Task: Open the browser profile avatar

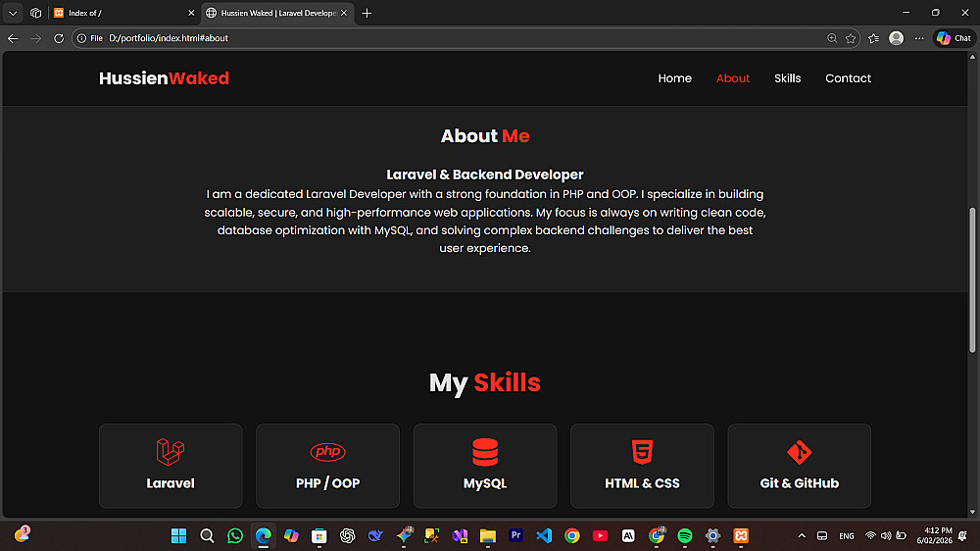Action: [897, 38]
